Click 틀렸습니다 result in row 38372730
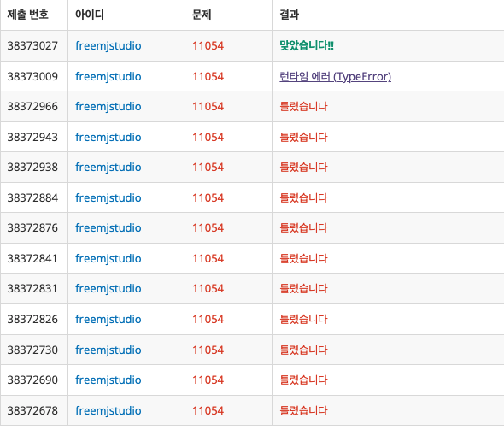The image size is (504, 430). pyautogui.click(x=303, y=350)
